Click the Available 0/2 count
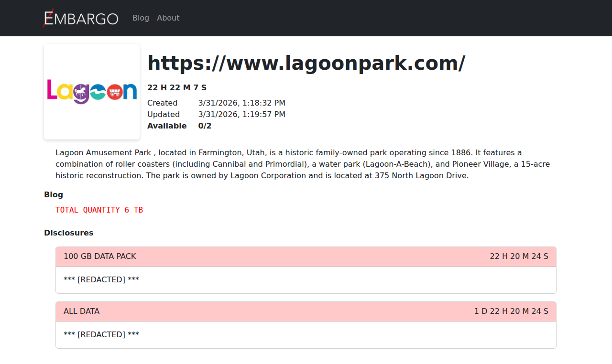This screenshot has width=612, height=364. pyautogui.click(x=205, y=126)
